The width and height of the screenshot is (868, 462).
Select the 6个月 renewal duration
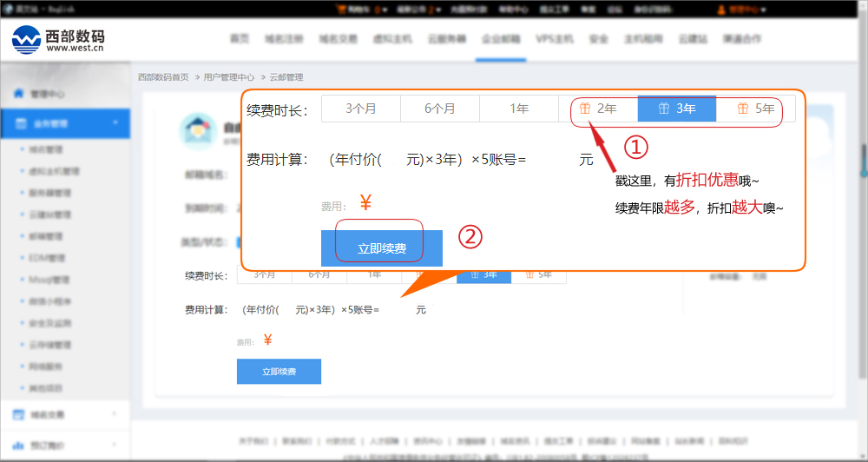[x=439, y=109]
